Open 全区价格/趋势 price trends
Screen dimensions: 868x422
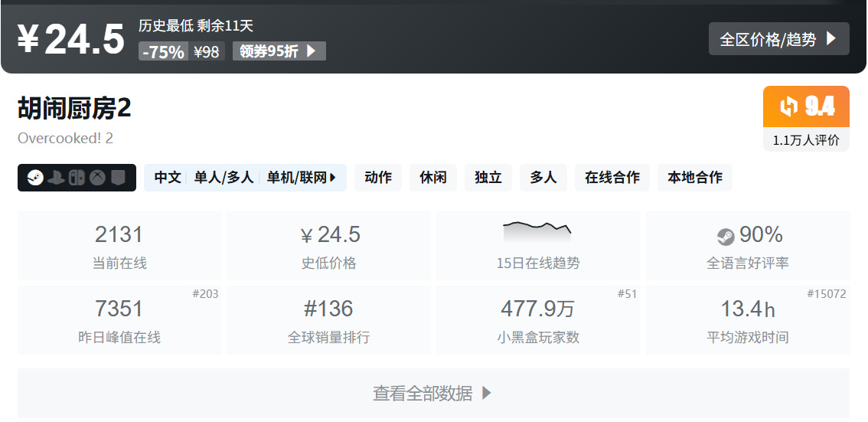coord(779,39)
